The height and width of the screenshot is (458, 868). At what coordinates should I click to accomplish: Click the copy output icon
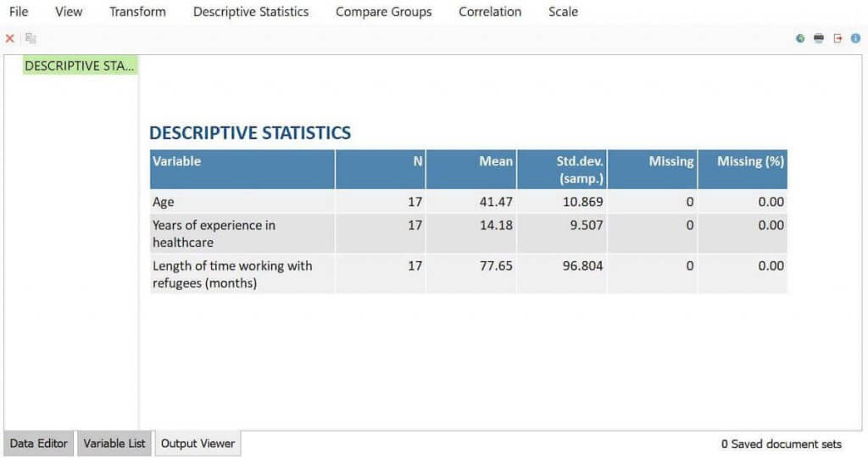coord(31,38)
